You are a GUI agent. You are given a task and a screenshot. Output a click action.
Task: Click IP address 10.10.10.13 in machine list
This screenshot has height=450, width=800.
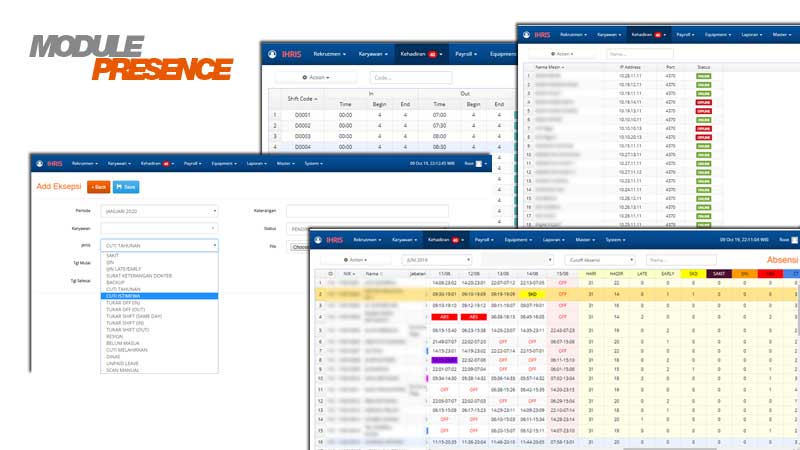pos(630,129)
